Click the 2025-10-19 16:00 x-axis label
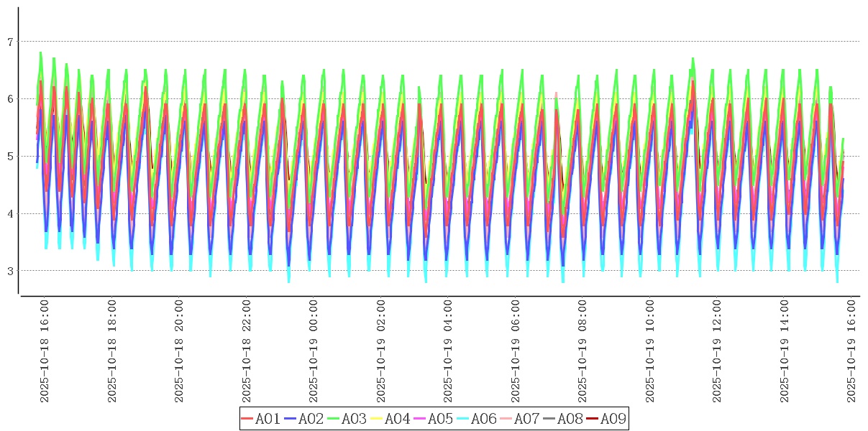 851,351
